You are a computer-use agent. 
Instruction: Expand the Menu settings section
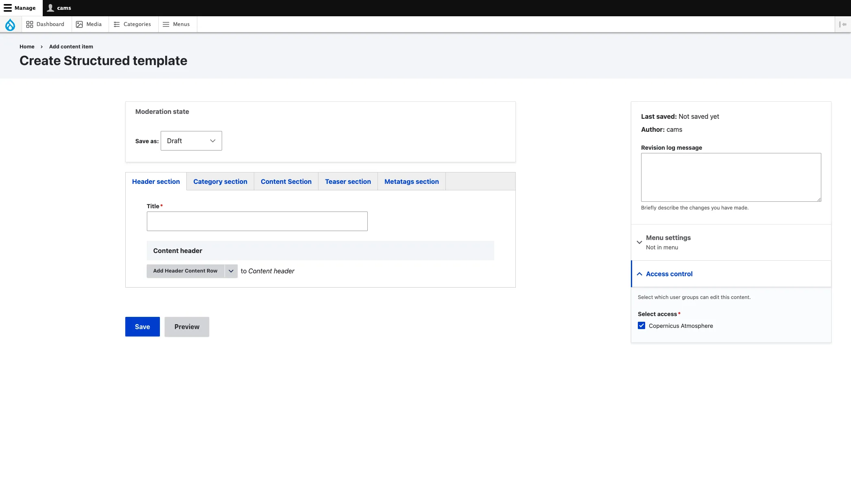(x=731, y=242)
